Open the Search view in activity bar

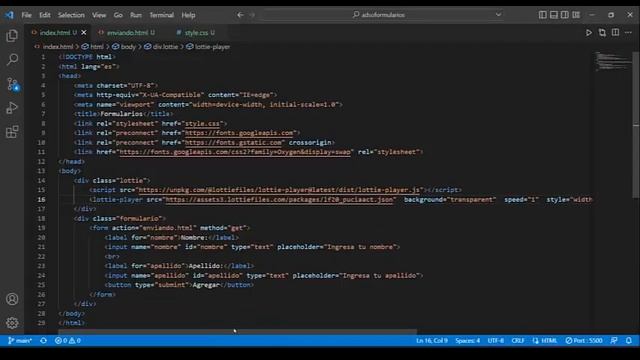click(x=12, y=60)
